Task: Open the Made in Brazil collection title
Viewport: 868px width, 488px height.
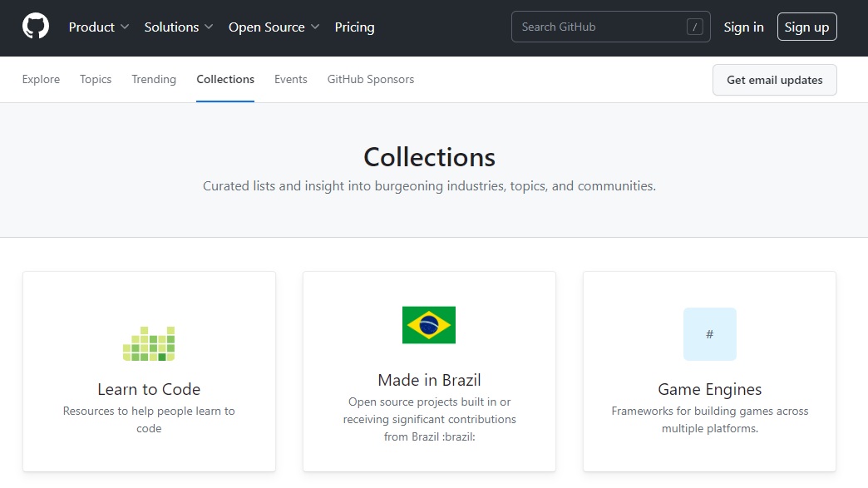Action: pos(429,380)
